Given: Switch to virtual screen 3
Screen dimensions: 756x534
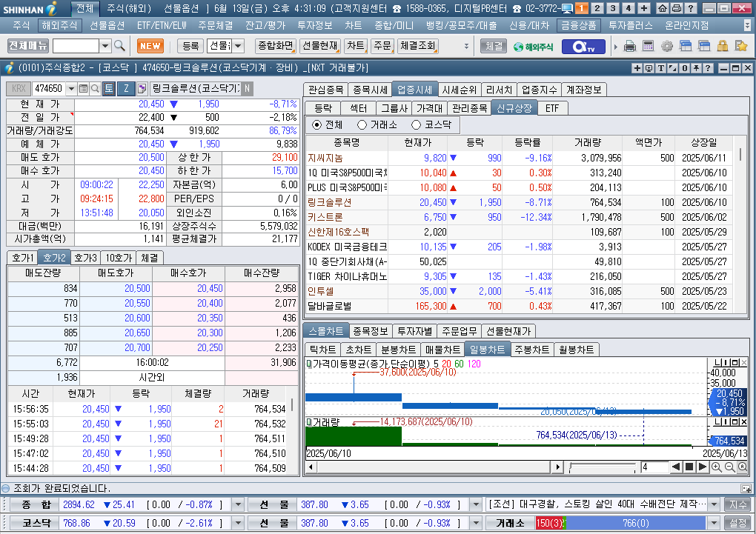Looking at the screenshot, I should 613,8.
